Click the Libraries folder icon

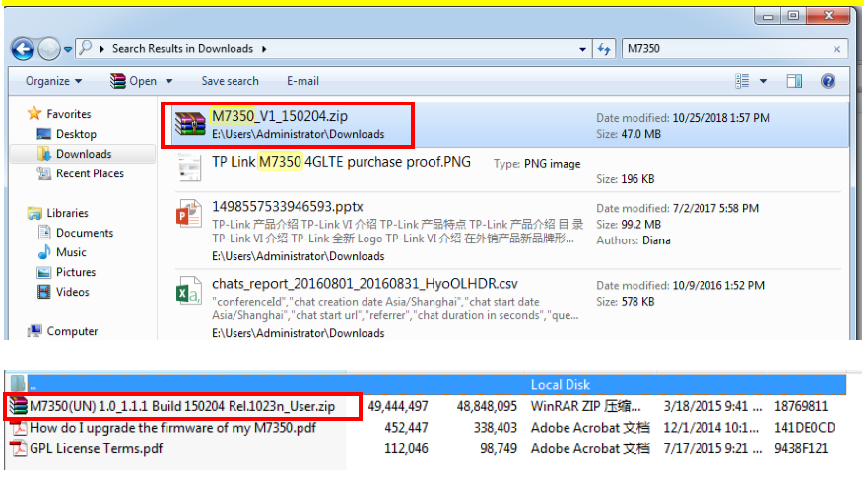[34, 213]
